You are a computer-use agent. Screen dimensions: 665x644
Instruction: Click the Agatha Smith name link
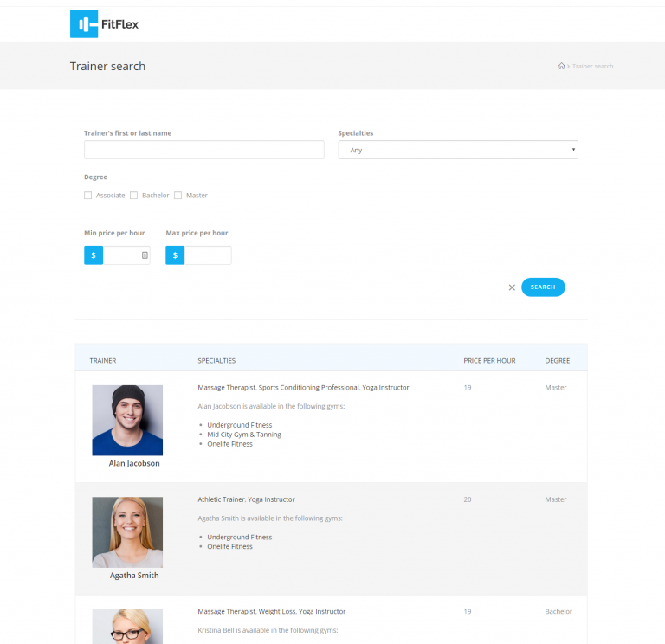134,576
